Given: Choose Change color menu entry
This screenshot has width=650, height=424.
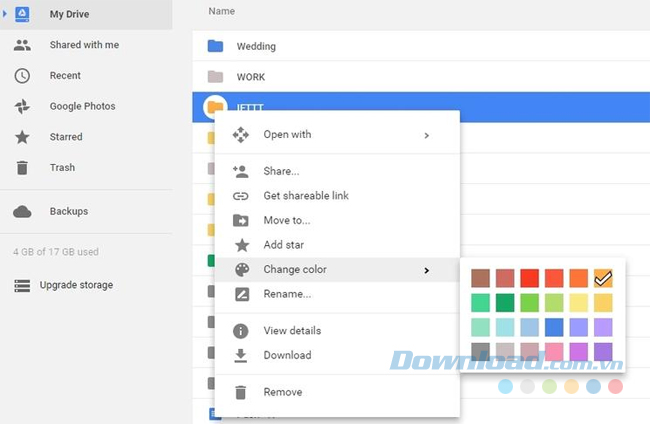Looking at the screenshot, I should tap(337, 269).
